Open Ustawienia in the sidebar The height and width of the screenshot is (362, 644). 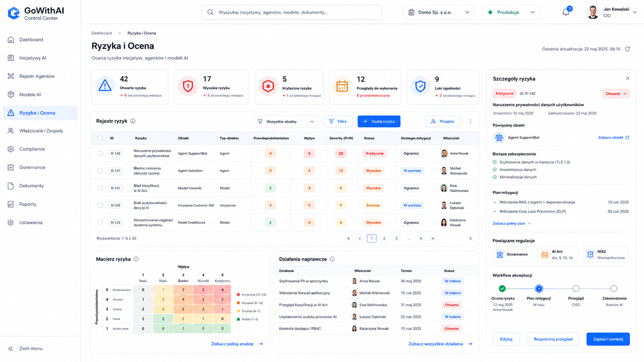point(40,223)
